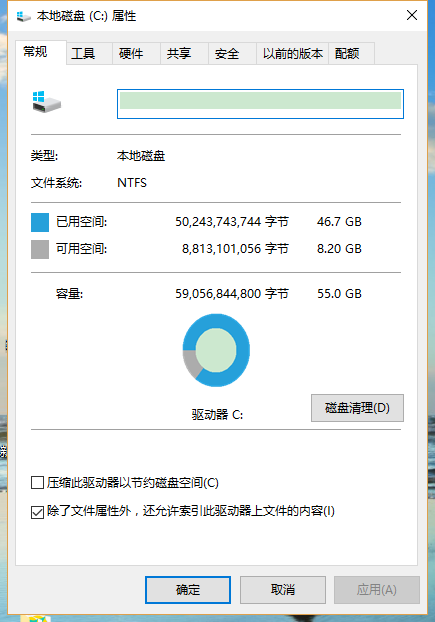Confirm with the 确定 button

[188, 590]
